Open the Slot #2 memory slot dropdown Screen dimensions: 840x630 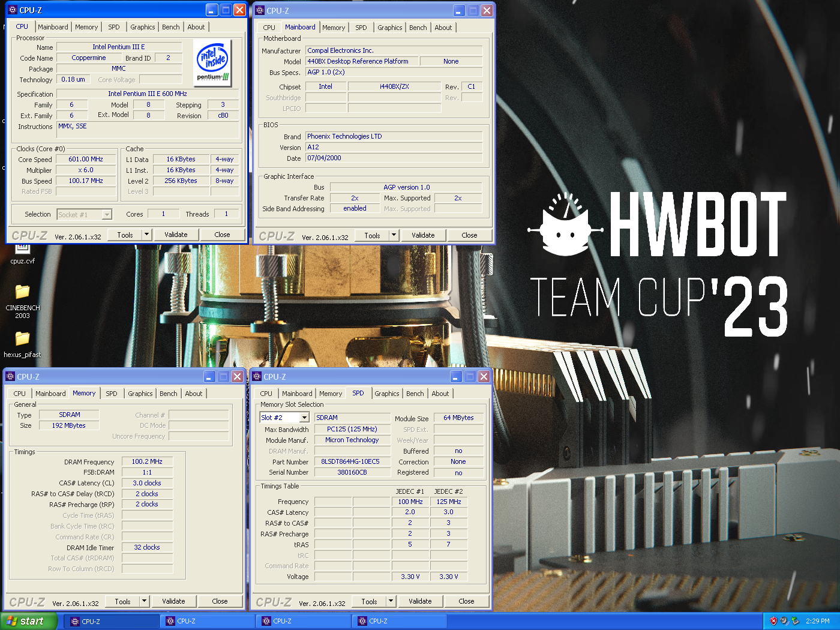click(304, 418)
